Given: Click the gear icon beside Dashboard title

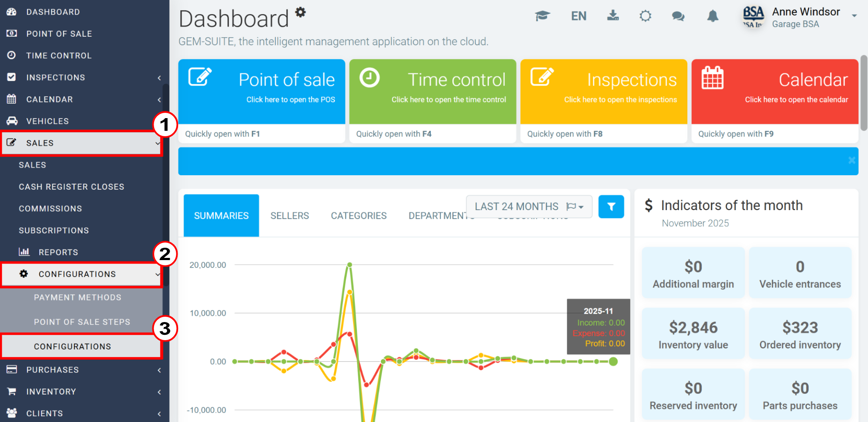Looking at the screenshot, I should (x=301, y=12).
